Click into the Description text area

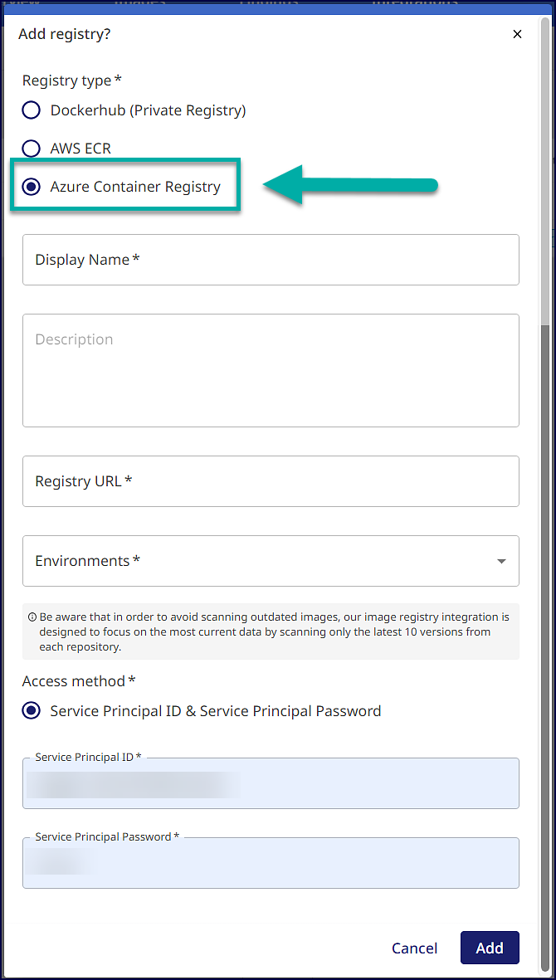point(271,370)
